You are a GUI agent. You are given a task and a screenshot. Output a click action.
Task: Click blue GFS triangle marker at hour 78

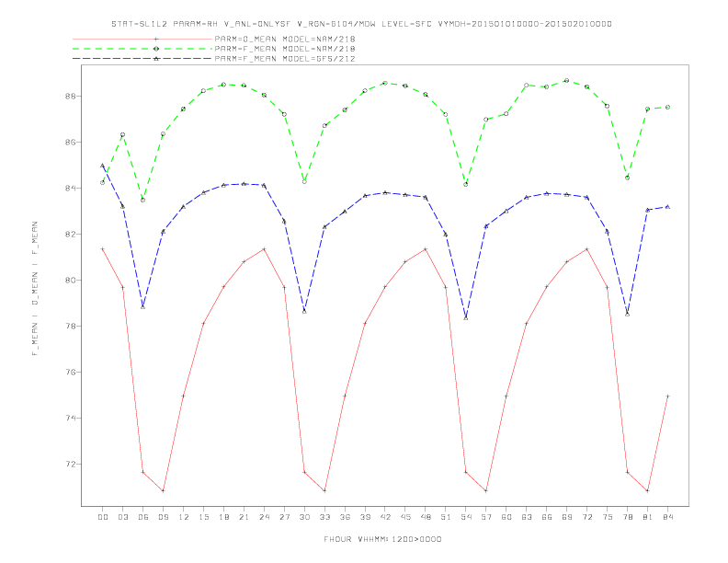(628, 315)
